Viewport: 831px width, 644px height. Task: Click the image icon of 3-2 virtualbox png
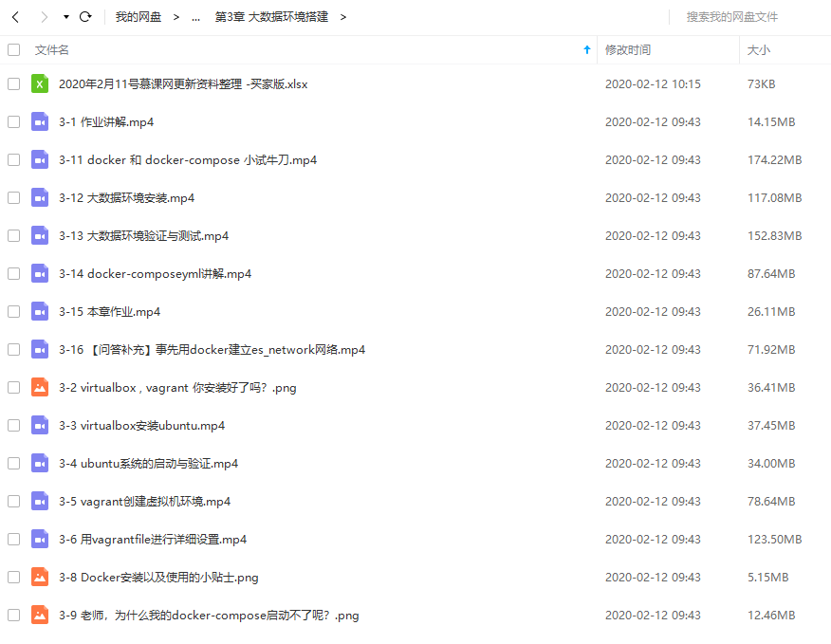click(40, 388)
